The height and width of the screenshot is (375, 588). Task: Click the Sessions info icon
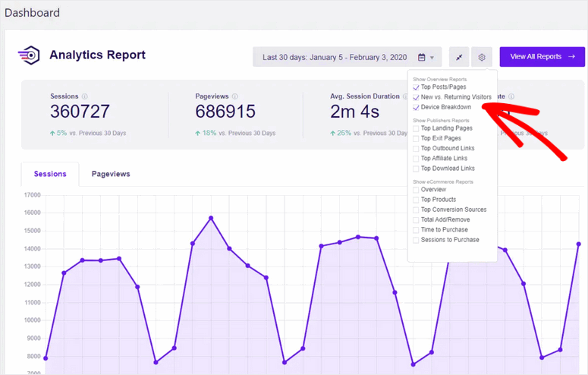click(x=85, y=96)
